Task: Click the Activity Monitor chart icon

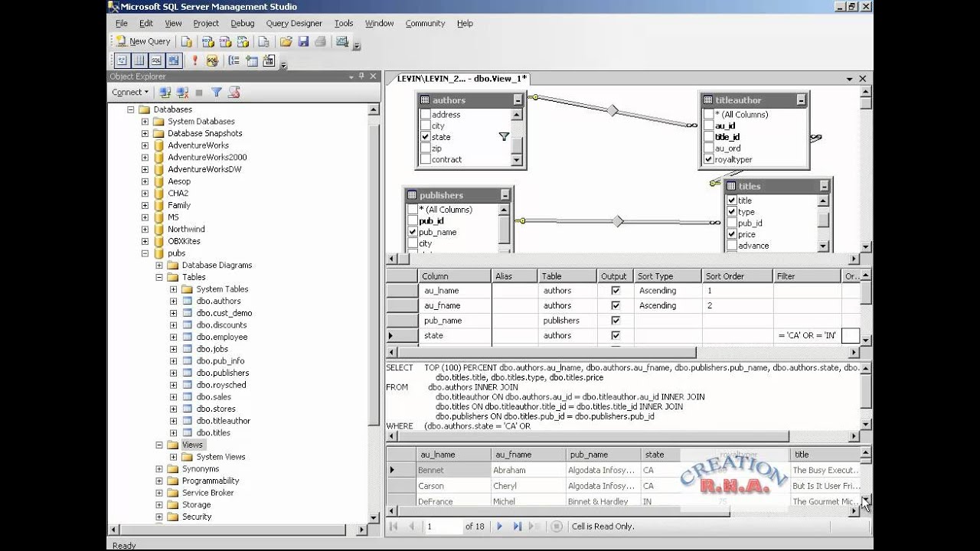Action: (x=342, y=41)
